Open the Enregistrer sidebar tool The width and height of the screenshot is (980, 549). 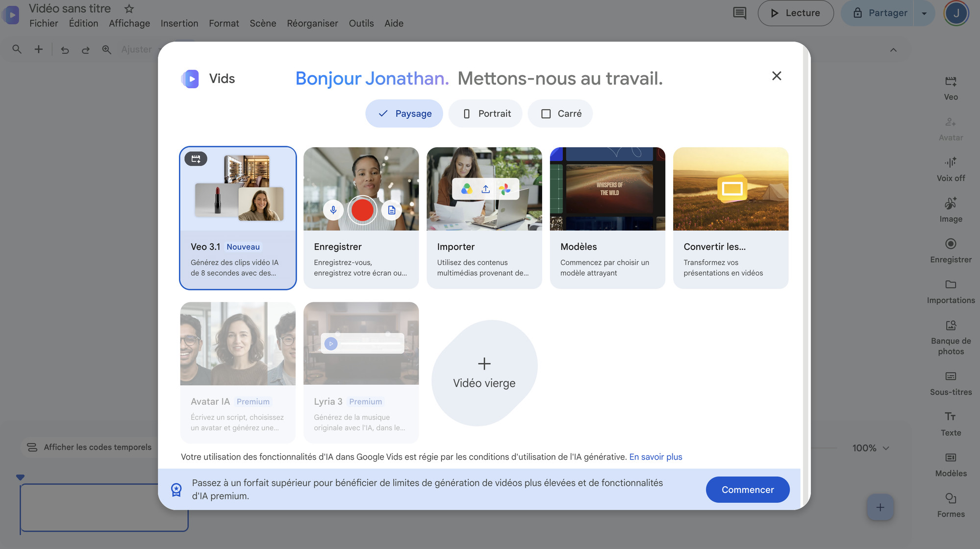(x=951, y=251)
